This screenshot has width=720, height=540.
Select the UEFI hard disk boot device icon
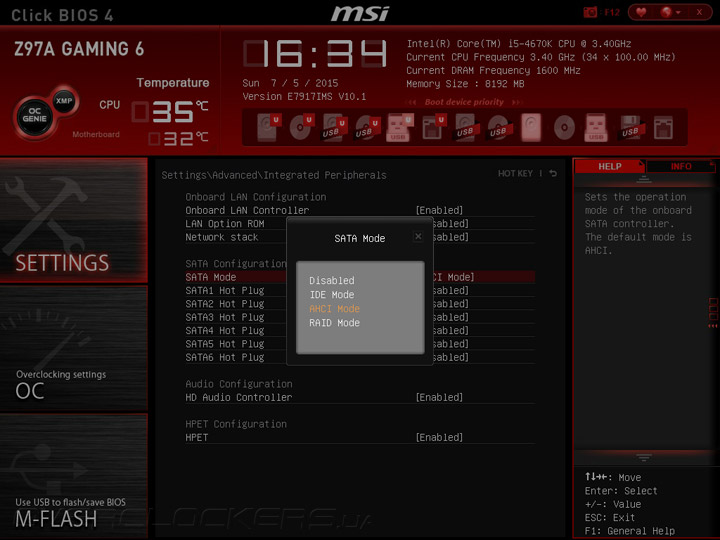pos(268,127)
